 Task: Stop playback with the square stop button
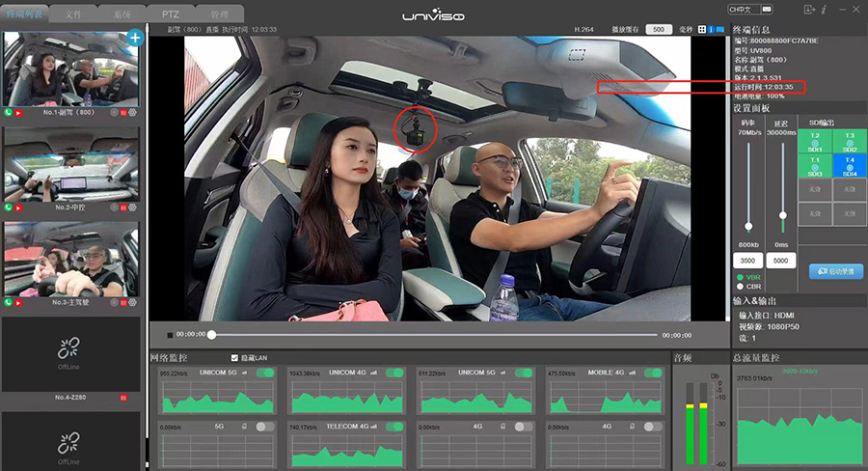170,335
